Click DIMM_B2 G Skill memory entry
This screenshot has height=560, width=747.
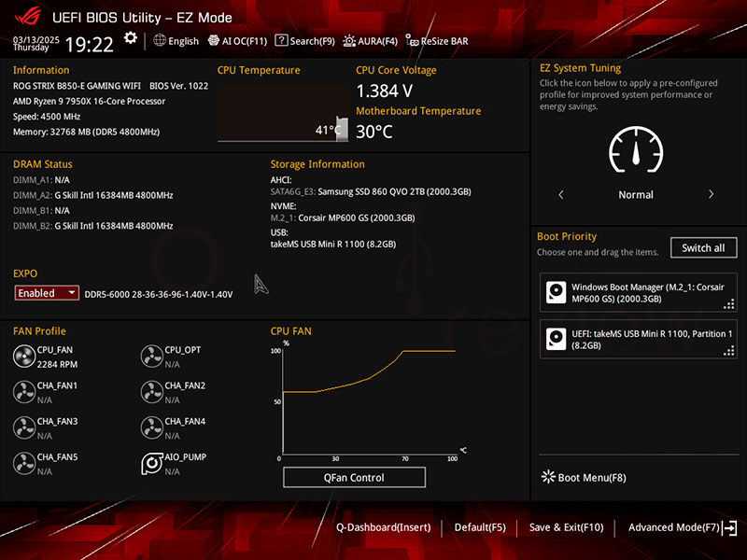92,226
